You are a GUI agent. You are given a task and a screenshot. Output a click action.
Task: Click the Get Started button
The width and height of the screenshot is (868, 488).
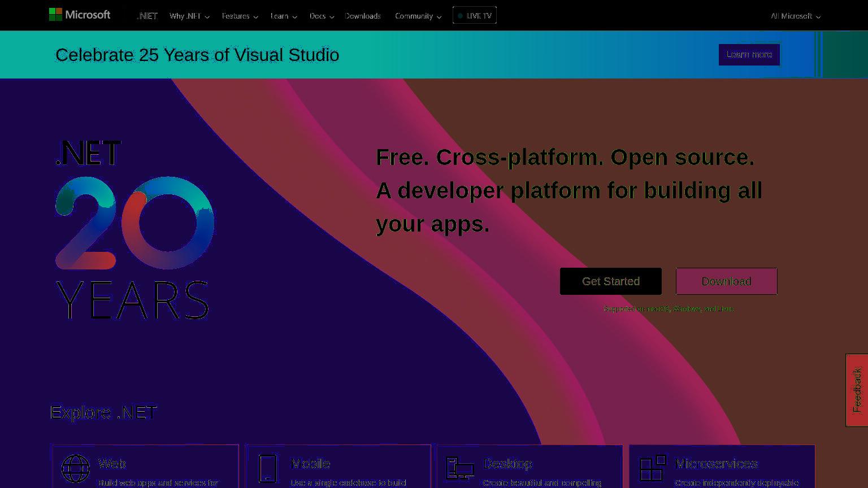(611, 281)
